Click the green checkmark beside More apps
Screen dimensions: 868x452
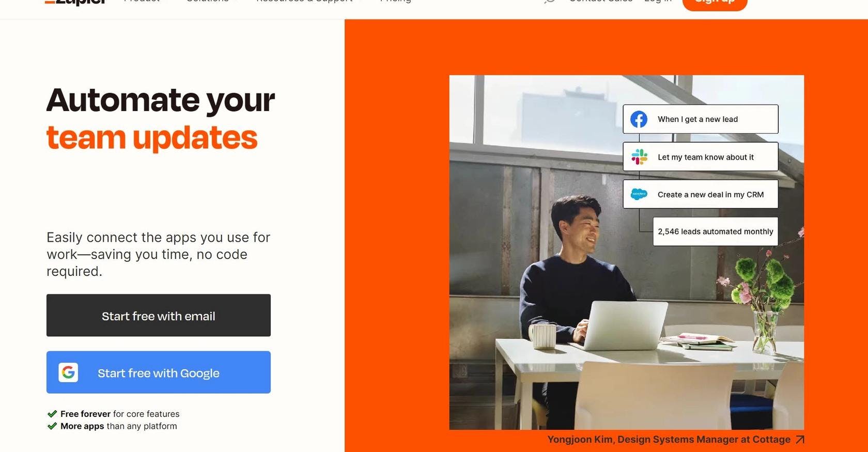tap(52, 426)
